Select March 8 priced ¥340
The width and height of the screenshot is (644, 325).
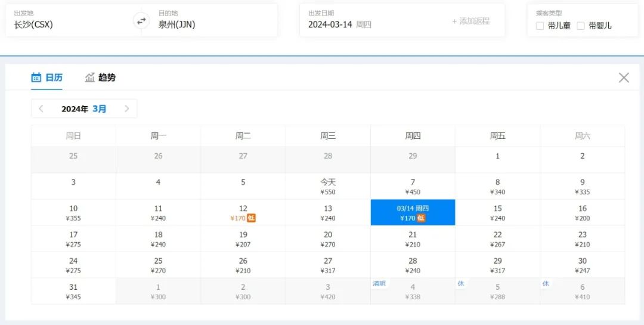pyautogui.click(x=497, y=186)
